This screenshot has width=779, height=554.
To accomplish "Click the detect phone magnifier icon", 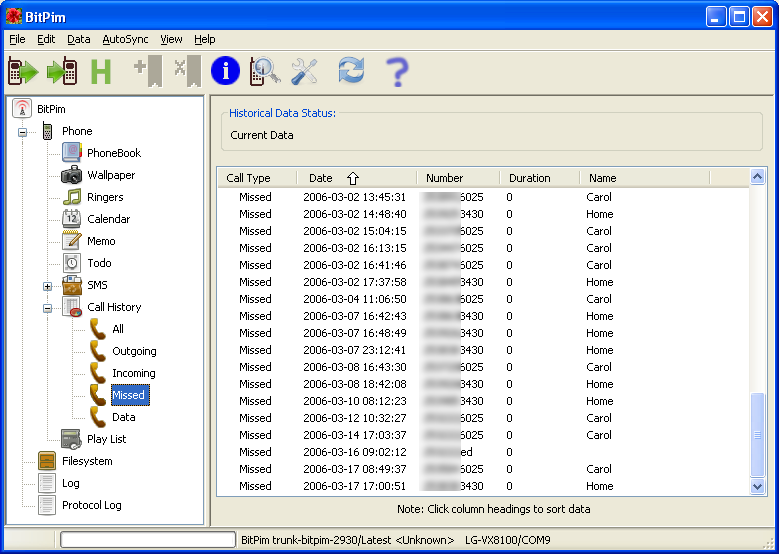I will click(264, 71).
